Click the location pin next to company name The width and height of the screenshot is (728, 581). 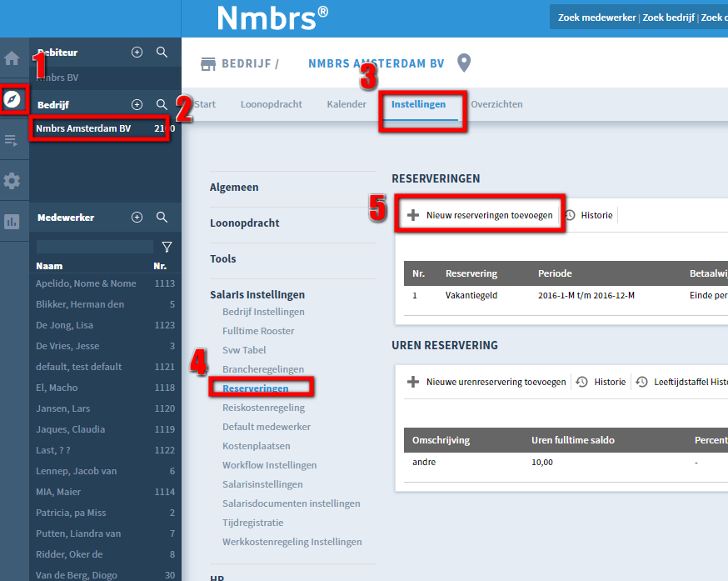click(x=464, y=63)
